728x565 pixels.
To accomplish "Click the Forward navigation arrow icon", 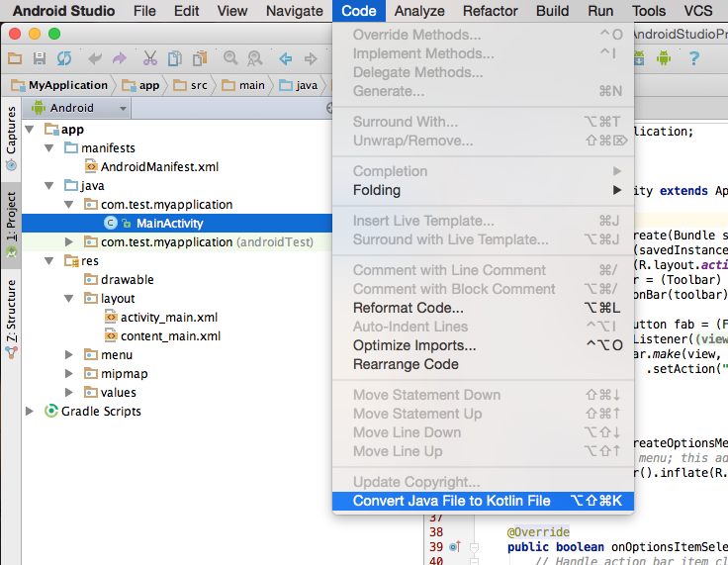I will (x=311, y=58).
